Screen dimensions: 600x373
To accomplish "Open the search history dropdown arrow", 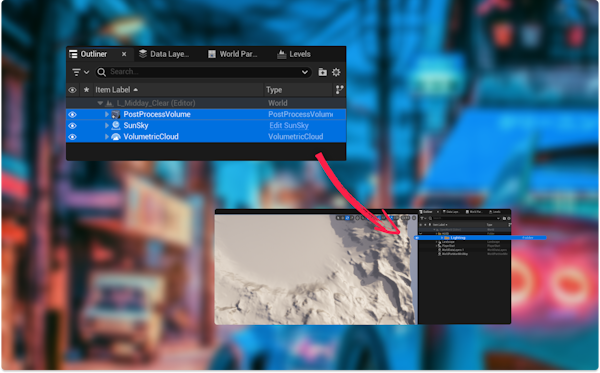I will coord(305,72).
